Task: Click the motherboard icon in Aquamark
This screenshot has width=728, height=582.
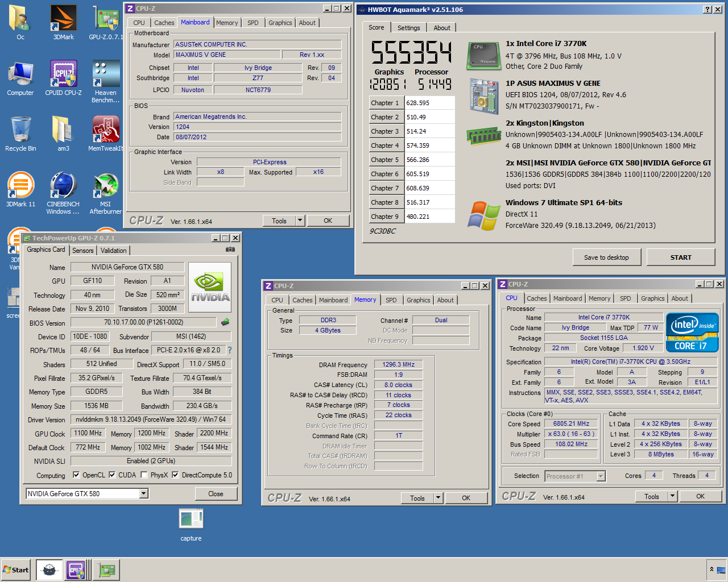Action: (x=484, y=96)
